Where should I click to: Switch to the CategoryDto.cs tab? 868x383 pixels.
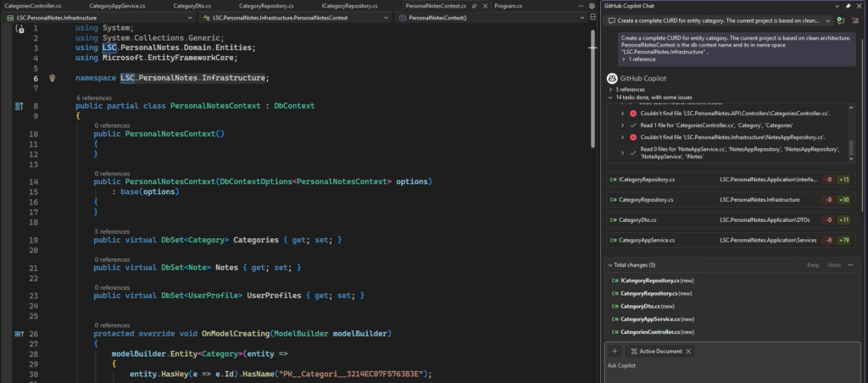point(192,6)
